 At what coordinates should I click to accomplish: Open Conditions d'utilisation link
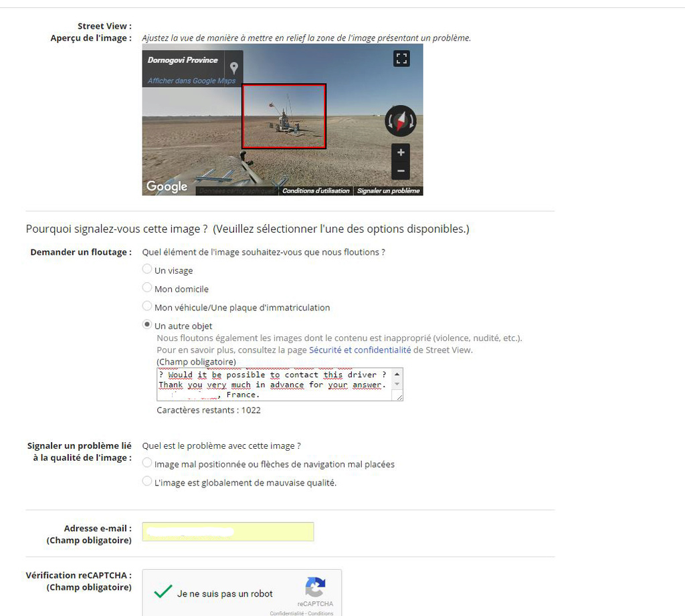pyautogui.click(x=316, y=191)
